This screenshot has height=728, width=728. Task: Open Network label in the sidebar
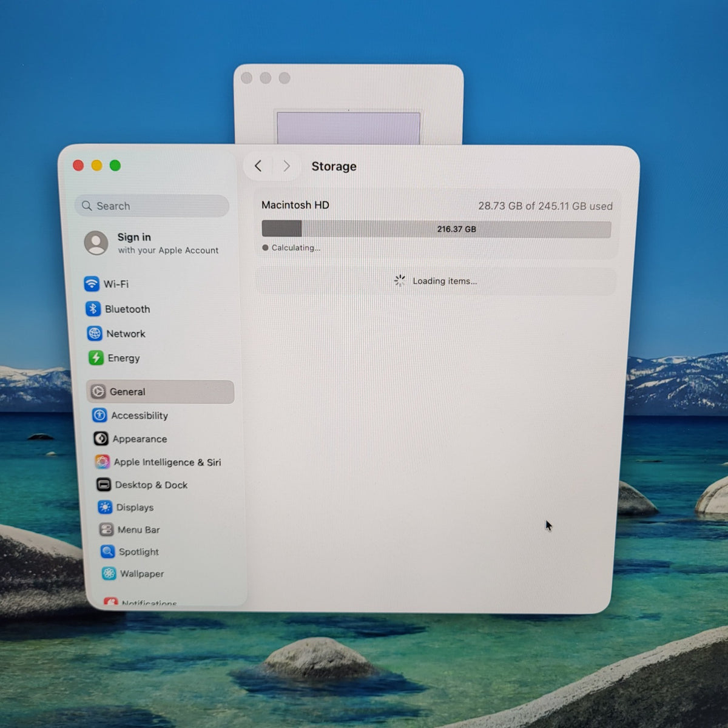click(x=126, y=334)
